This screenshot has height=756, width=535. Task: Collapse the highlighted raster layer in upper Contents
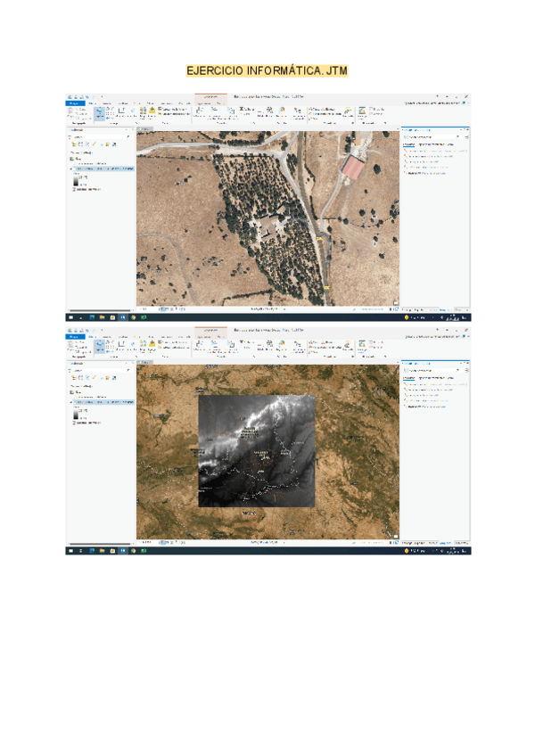69,168
